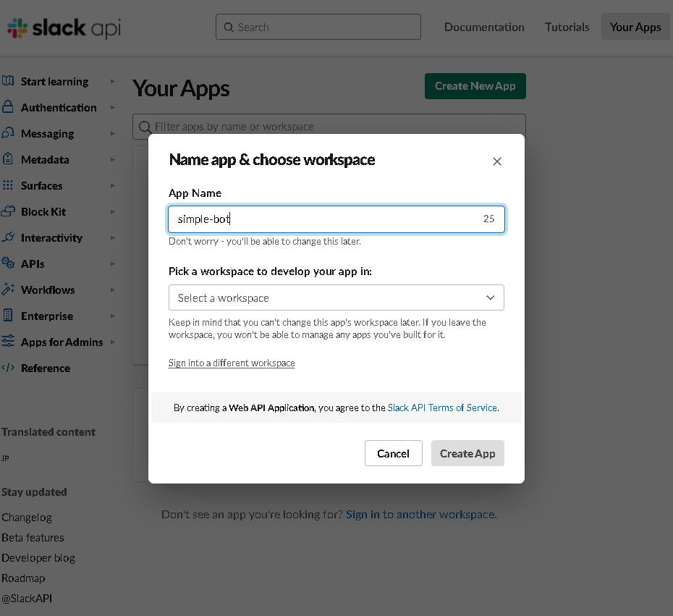The height and width of the screenshot is (616, 673).
Task: Click the Interactivity plug icon
Action: pos(9,237)
